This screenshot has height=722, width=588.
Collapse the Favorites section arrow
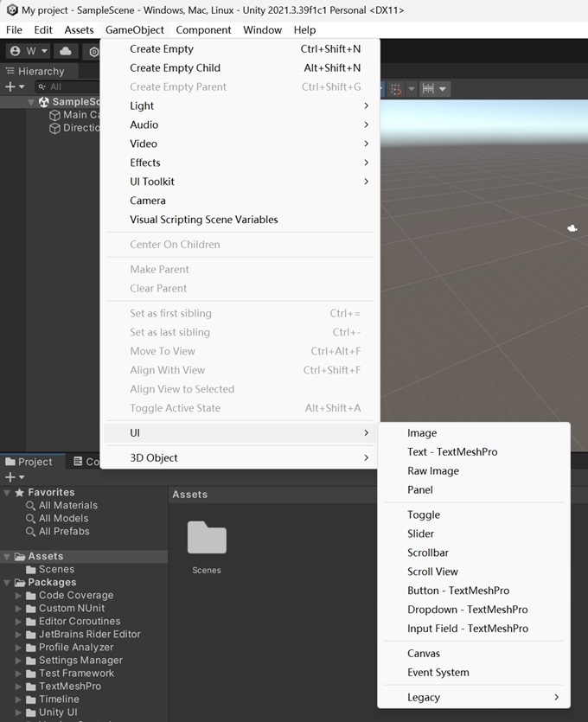(7, 493)
